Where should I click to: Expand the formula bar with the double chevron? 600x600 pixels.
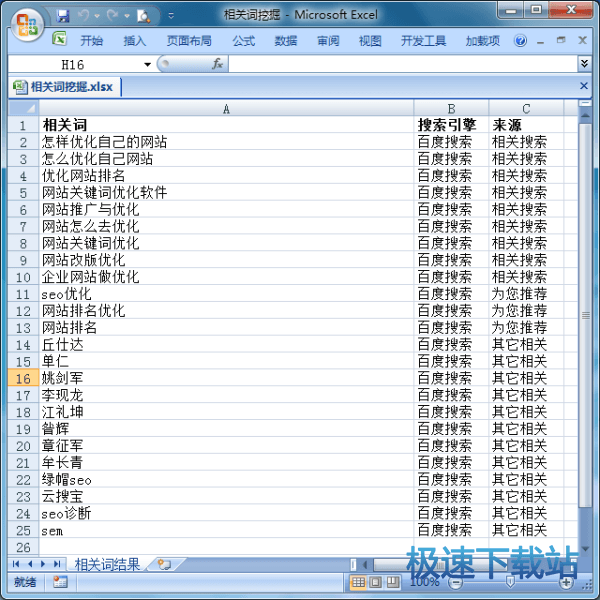click(x=584, y=64)
